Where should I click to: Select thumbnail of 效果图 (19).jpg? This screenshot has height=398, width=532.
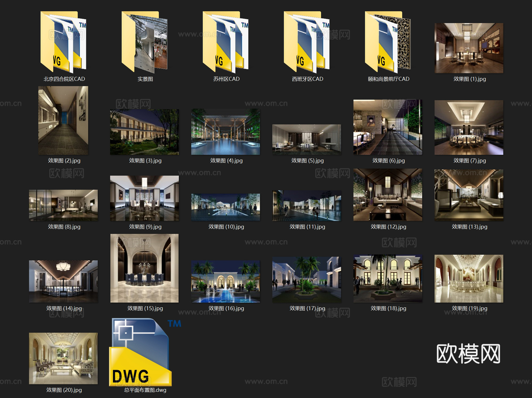click(x=469, y=279)
